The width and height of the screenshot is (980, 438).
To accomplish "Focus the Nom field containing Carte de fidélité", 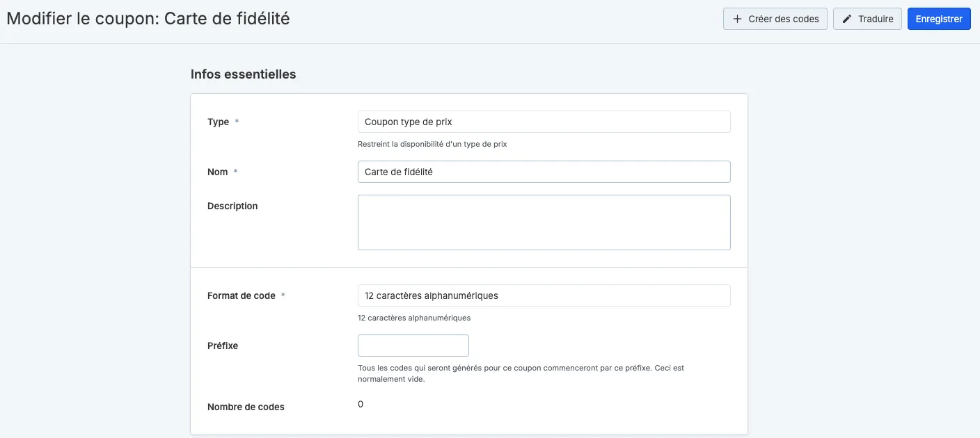I will 544,172.
